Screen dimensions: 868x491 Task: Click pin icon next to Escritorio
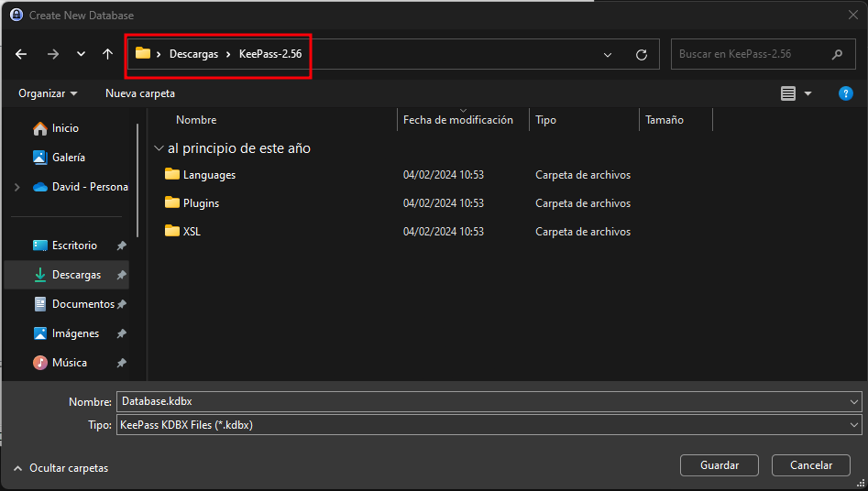tap(122, 245)
